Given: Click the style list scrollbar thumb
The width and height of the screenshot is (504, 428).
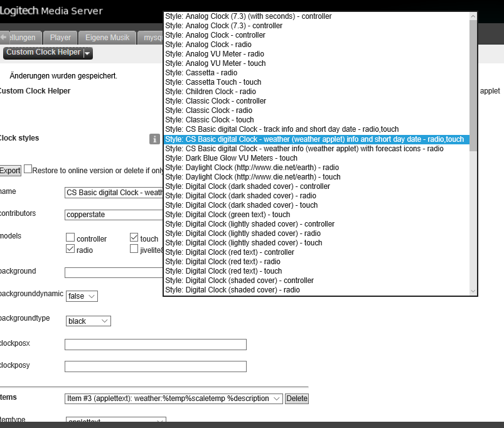Looking at the screenshot, I should (x=473, y=82).
